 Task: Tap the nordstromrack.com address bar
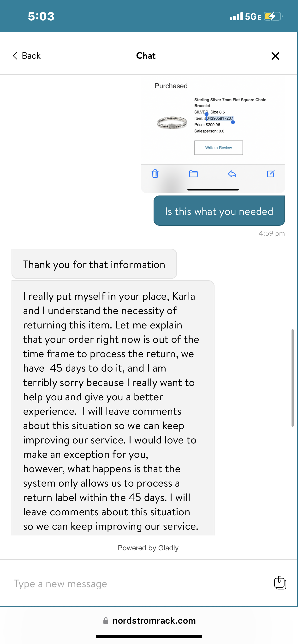point(154,621)
